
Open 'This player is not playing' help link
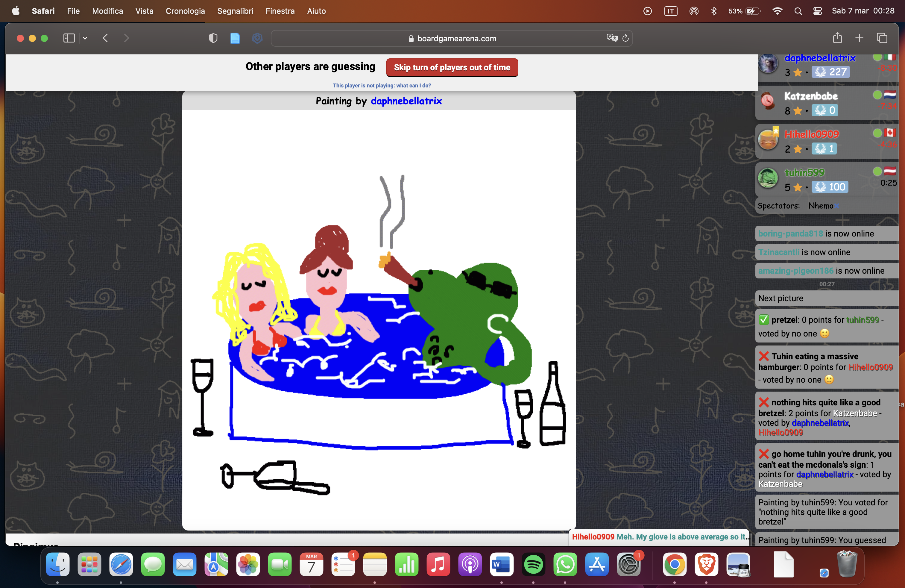tap(382, 86)
